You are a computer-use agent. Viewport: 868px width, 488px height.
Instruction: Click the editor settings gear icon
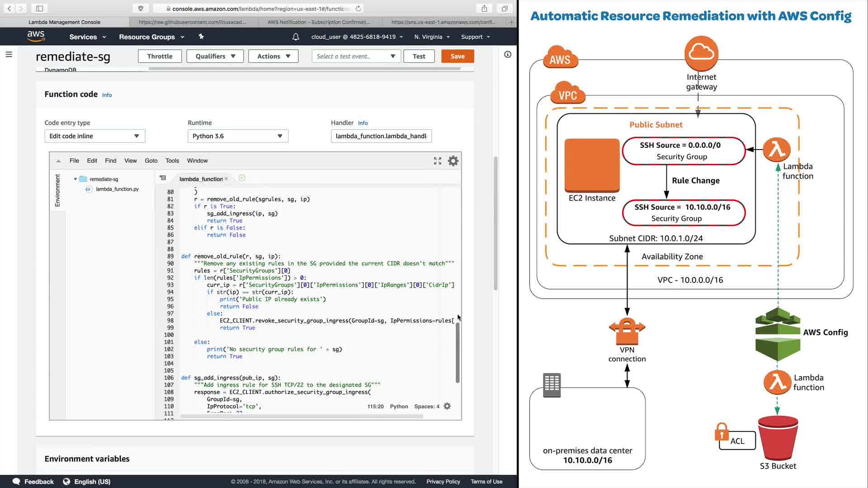coord(453,161)
